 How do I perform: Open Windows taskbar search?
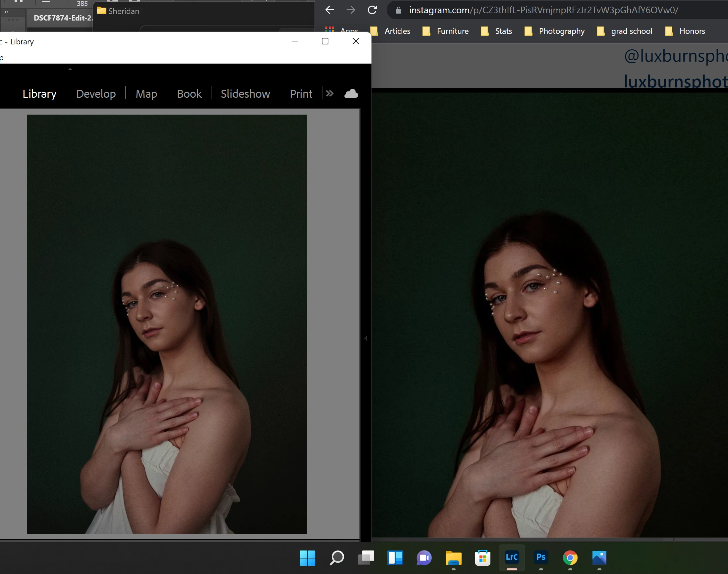(337, 558)
